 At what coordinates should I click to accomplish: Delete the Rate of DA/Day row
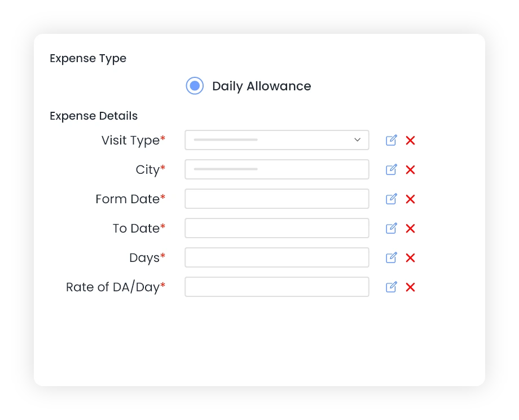(x=410, y=287)
